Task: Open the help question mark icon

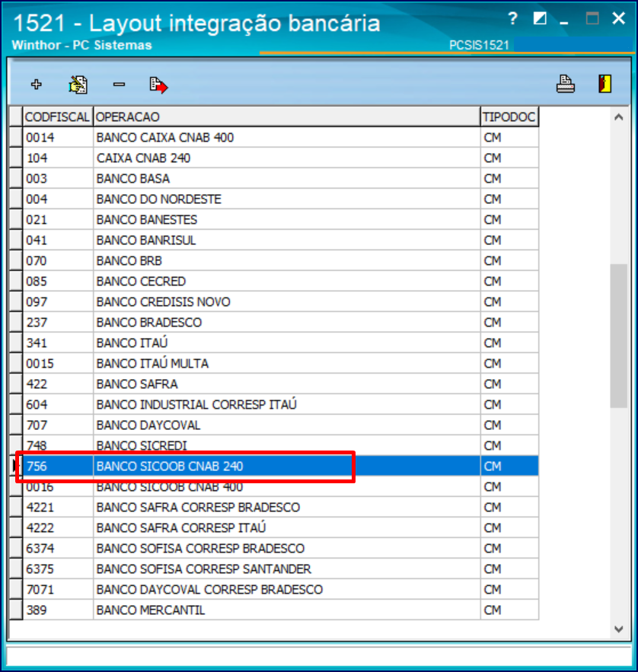Action: click(512, 18)
